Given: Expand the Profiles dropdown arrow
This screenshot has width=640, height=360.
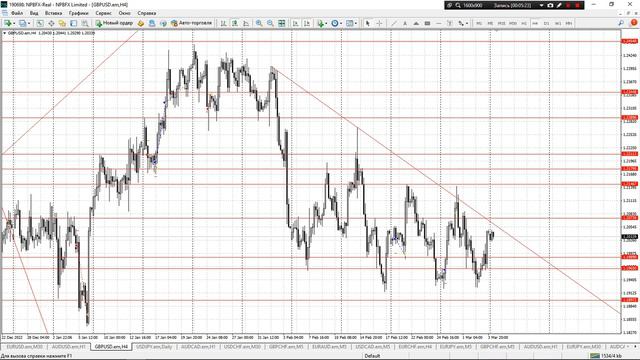Looking at the screenshot, I should click(29, 24).
